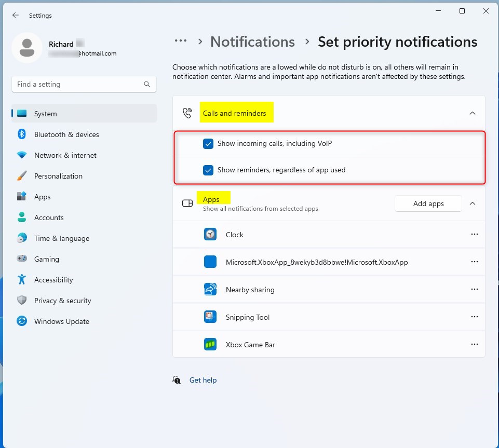Viewport: 499px width, 448px height.
Task: Click the Bluetooth & devices icon
Action: tap(22, 134)
